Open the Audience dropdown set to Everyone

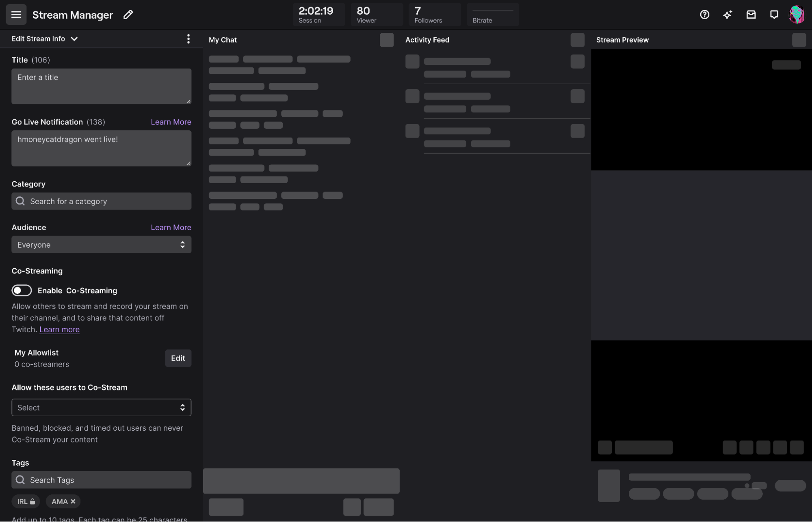[x=101, y=244]
